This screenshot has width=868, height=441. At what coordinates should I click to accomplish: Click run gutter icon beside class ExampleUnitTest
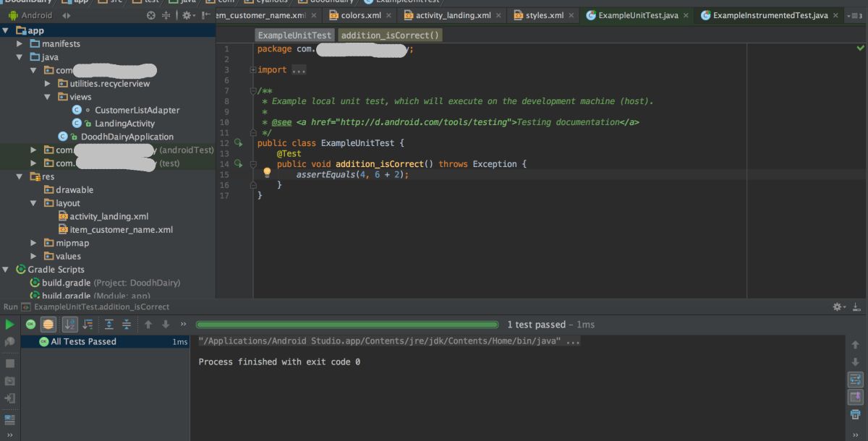(x=239, y=143)
